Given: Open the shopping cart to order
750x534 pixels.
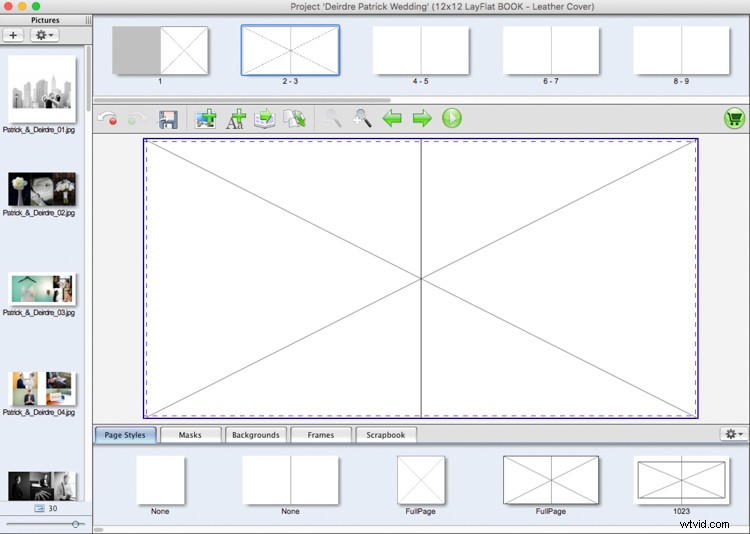Looking at the screenshot, I should pyautogui.click(x=735, y=119).
